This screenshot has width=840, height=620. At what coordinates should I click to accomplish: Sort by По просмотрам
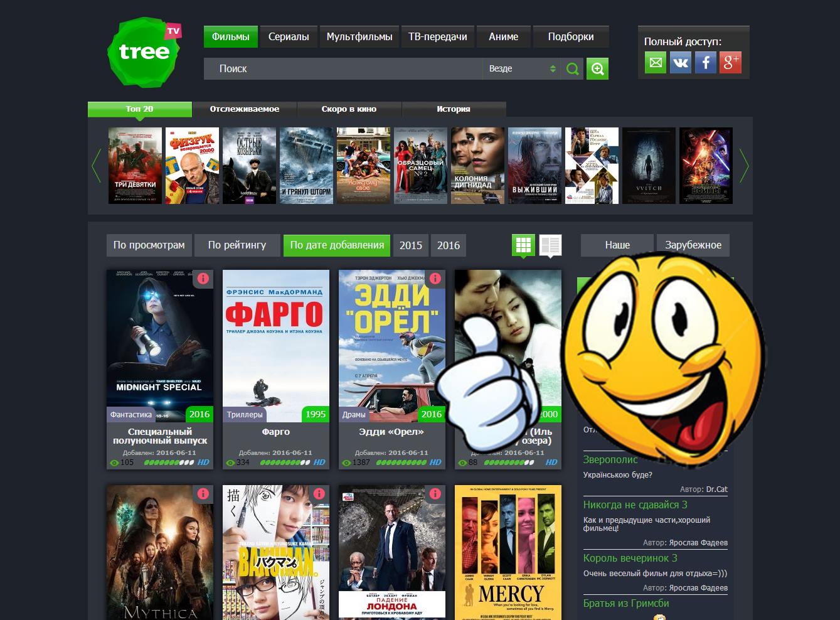tap(149, 245)
